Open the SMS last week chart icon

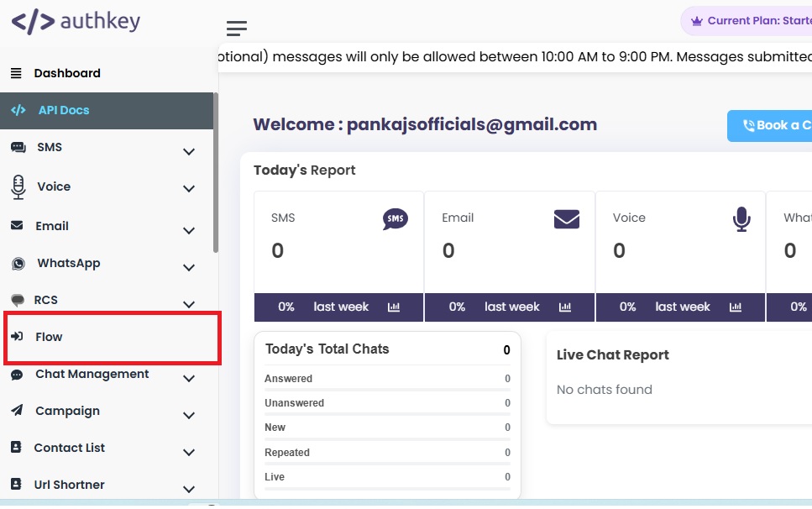[x=394, y=307]
